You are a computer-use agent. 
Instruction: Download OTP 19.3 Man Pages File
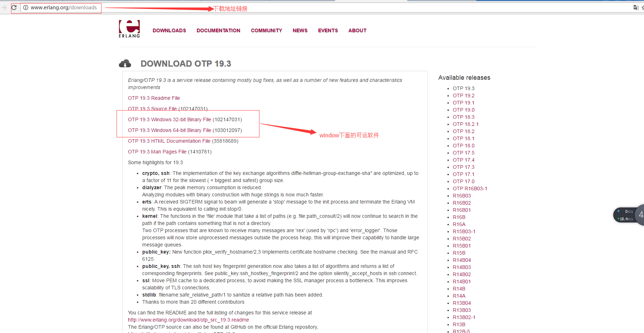(157, 152)
